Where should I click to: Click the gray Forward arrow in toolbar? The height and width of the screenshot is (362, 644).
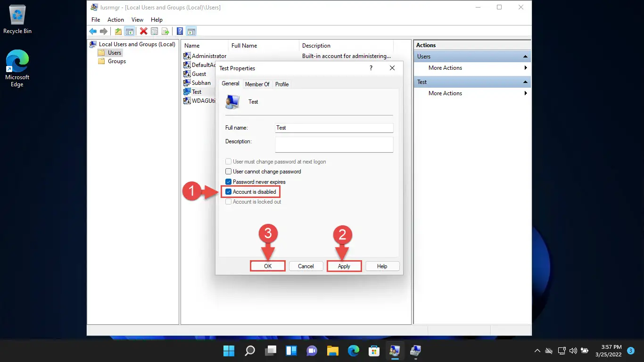click(x=104, y=32)
